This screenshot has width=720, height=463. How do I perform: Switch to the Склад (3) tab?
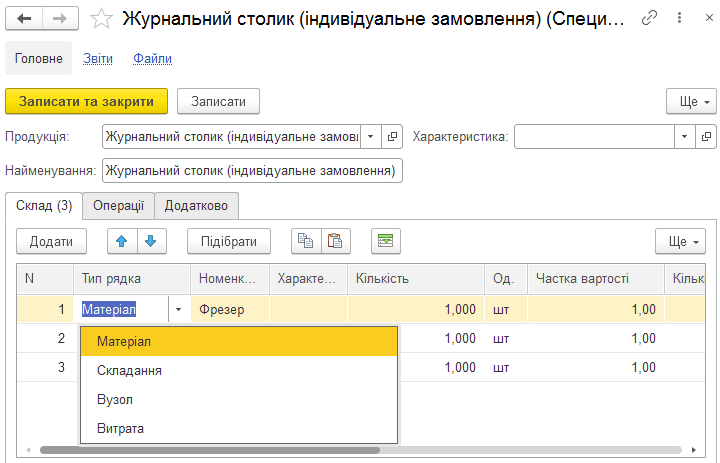coord(44,206)
